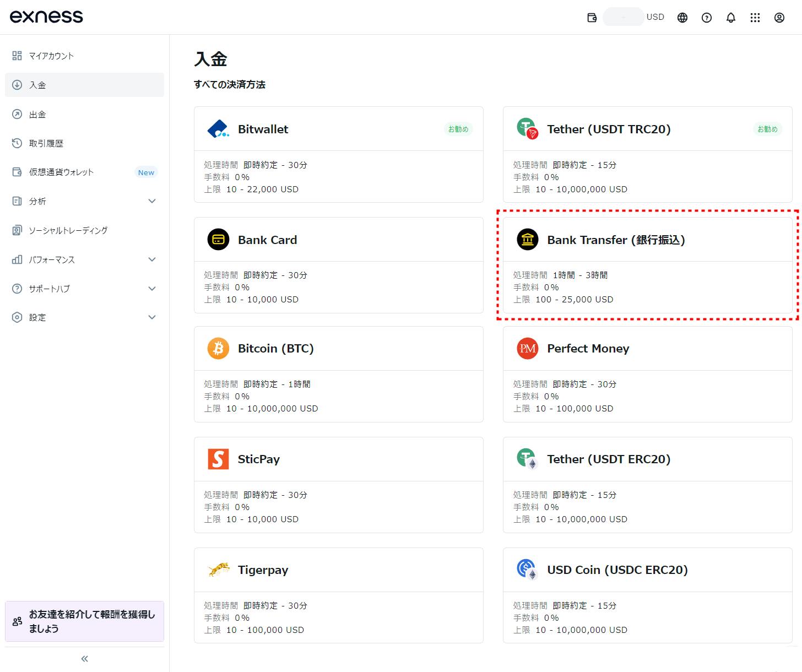Open the wallet icon in header
802x672 pixels.
(592, 18)
